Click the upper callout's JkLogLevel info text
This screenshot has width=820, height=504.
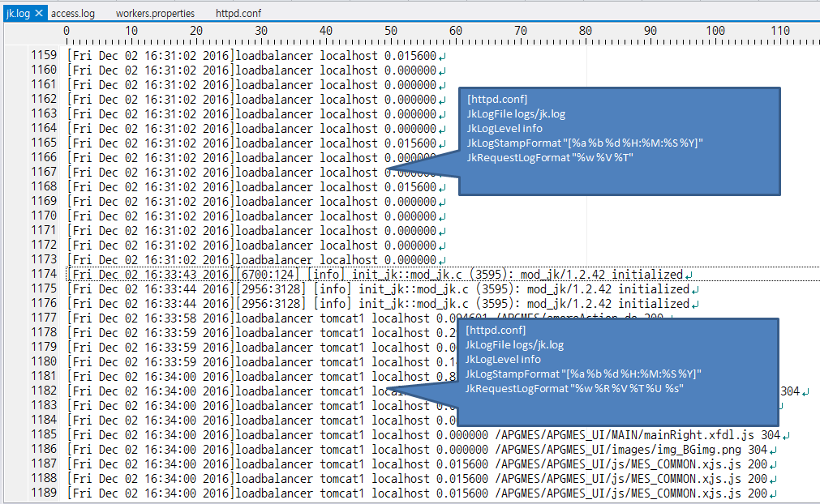504,128
